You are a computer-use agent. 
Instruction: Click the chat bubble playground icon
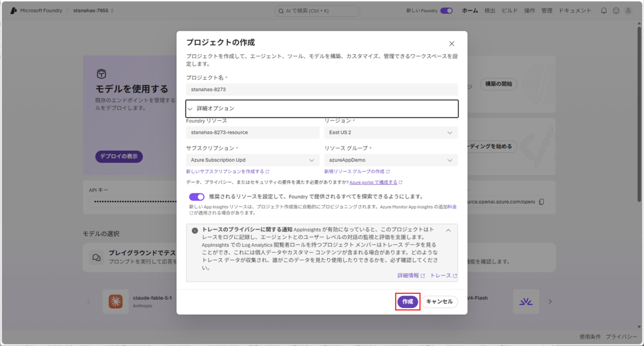(x=97, y=257)
